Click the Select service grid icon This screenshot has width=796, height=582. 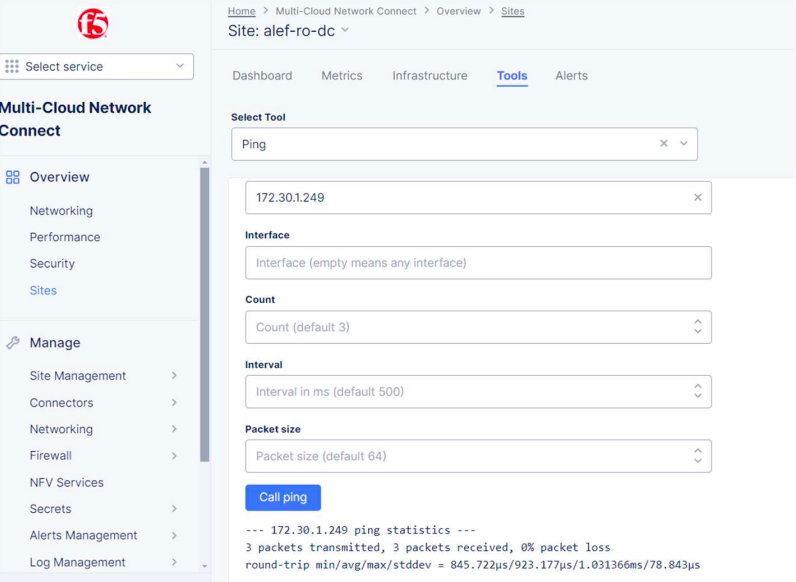[x=12, y=67]
